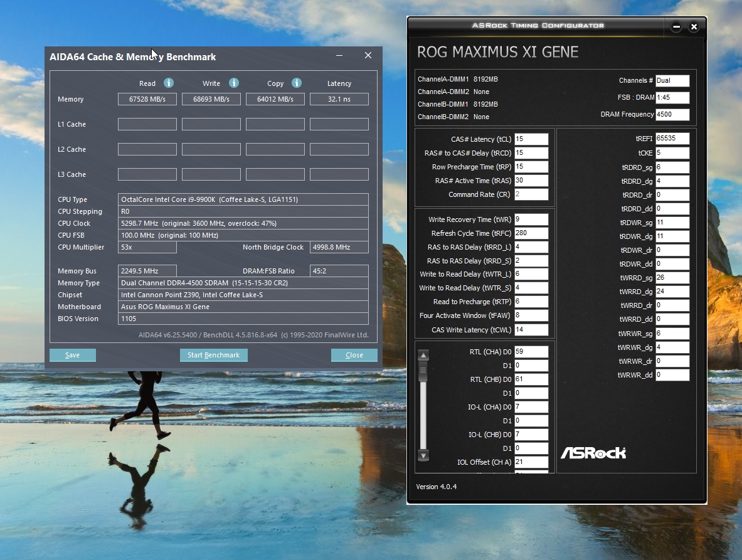
Task: Click the RTL (CHA) D0 field showing 59
Action: tap(531, 351)
